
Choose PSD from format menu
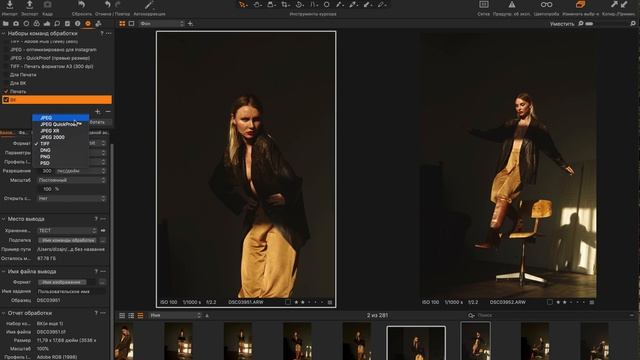click(60, 163)
